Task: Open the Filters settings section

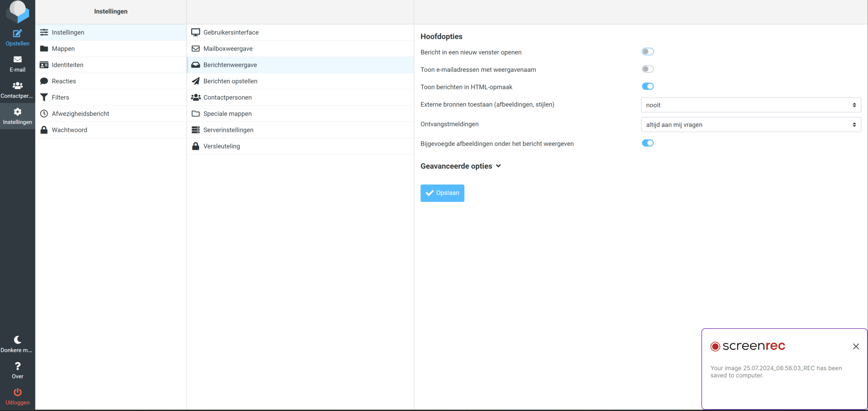Action: click(111, 98)
